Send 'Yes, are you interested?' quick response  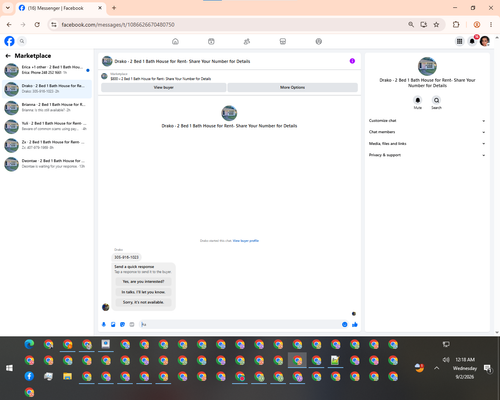(143, 282)
